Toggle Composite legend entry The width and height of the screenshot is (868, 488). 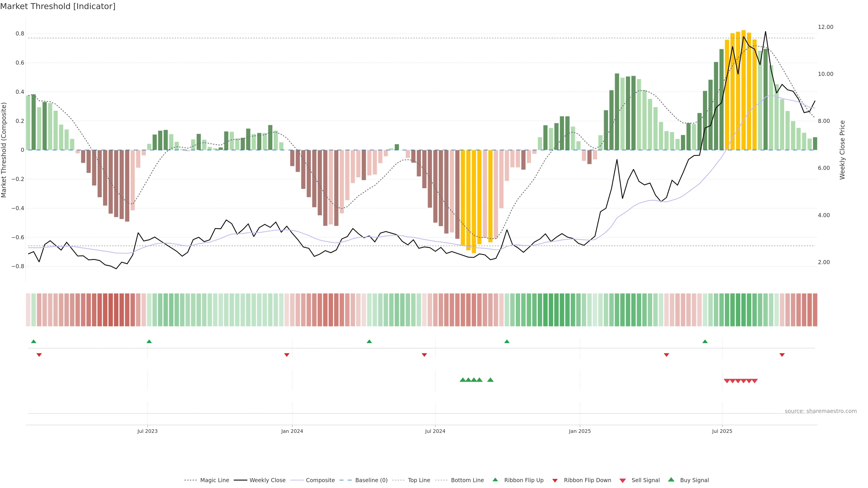[320, 480]
